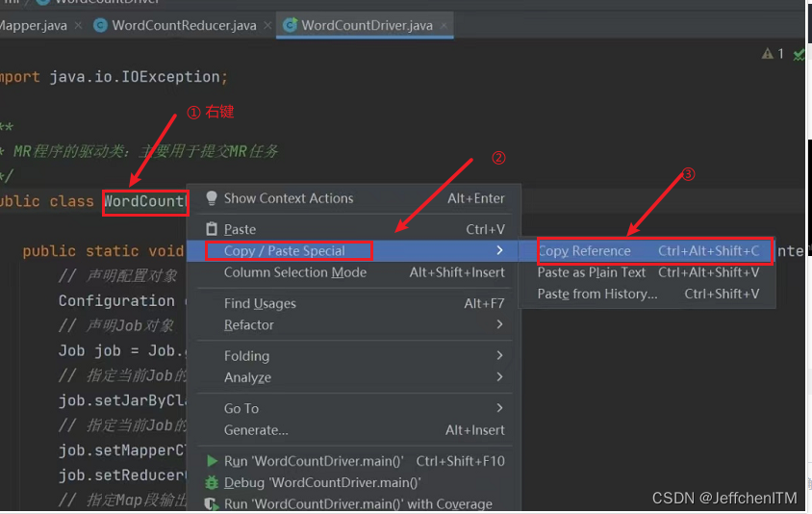Open the Copy / Paste Special submenu
Image resolution: width=812 pixels, height=514 pixels.
(354, 251)
